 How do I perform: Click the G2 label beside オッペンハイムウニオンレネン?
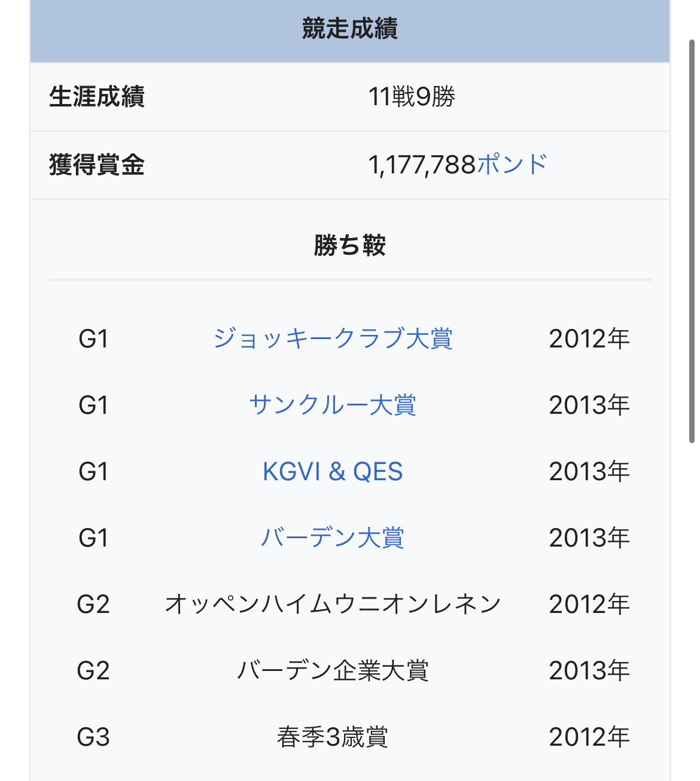point(93,604)
